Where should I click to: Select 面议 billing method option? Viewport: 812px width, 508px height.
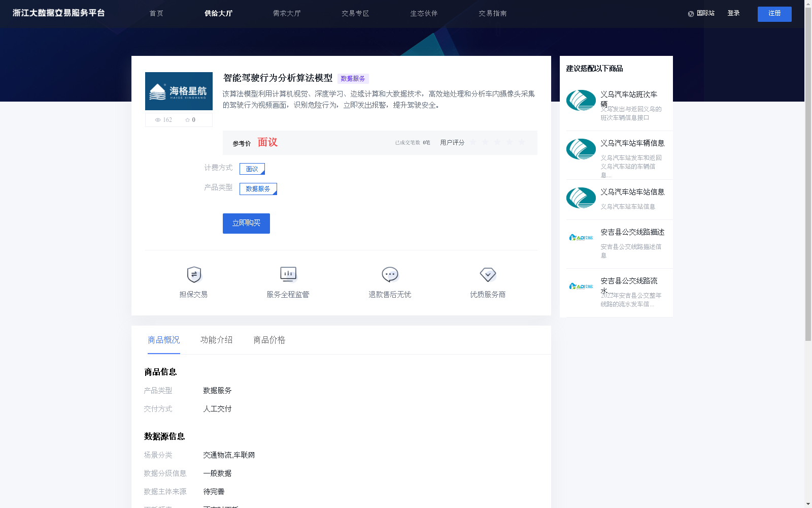[252, 169]
